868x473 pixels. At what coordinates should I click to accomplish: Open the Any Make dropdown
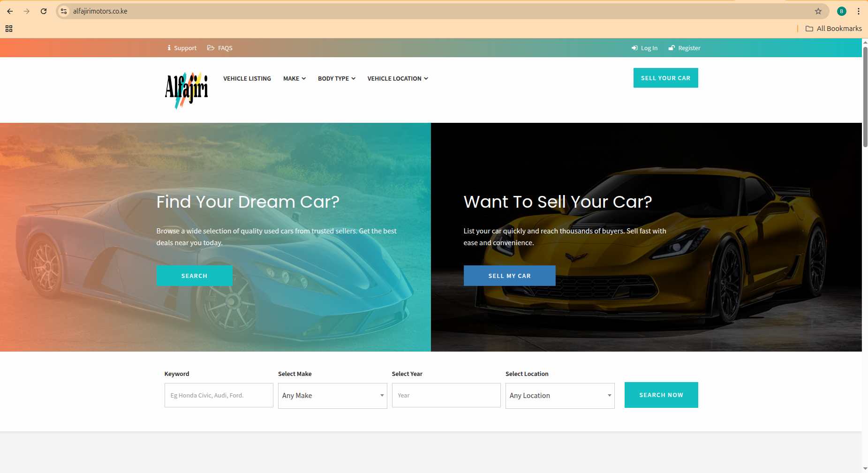(332, 396)
